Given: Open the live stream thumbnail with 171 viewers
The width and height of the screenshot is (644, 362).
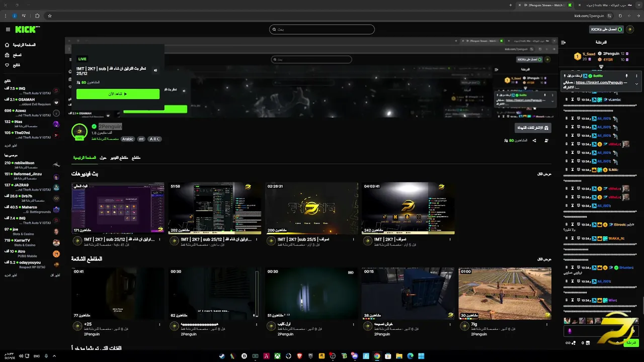Looking at the screenshot, I should 118,208.
